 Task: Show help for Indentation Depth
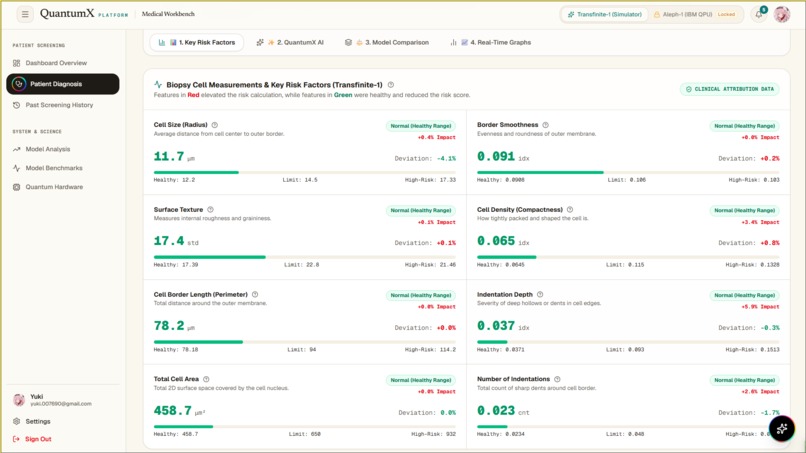click(x=540, y=295)
